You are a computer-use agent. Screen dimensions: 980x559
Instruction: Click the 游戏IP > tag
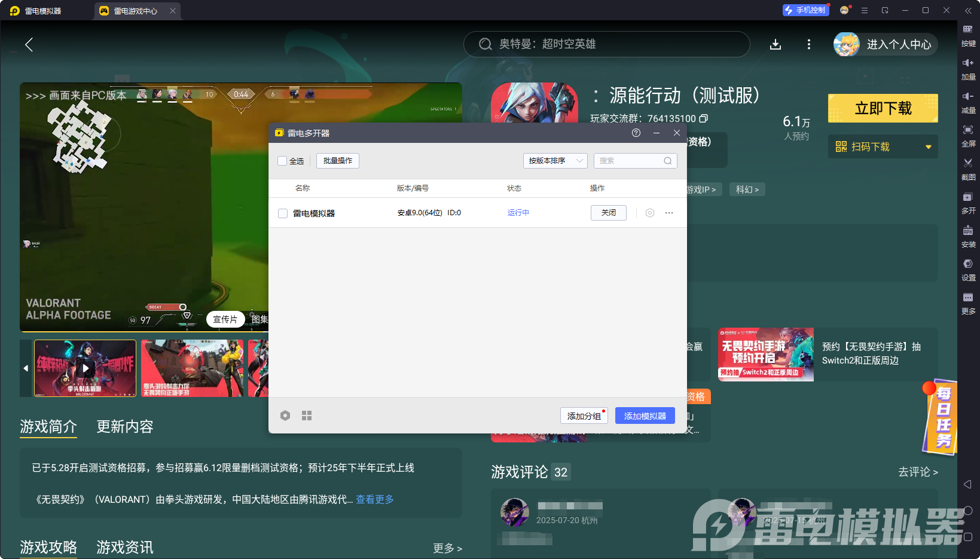pos(704,190)
